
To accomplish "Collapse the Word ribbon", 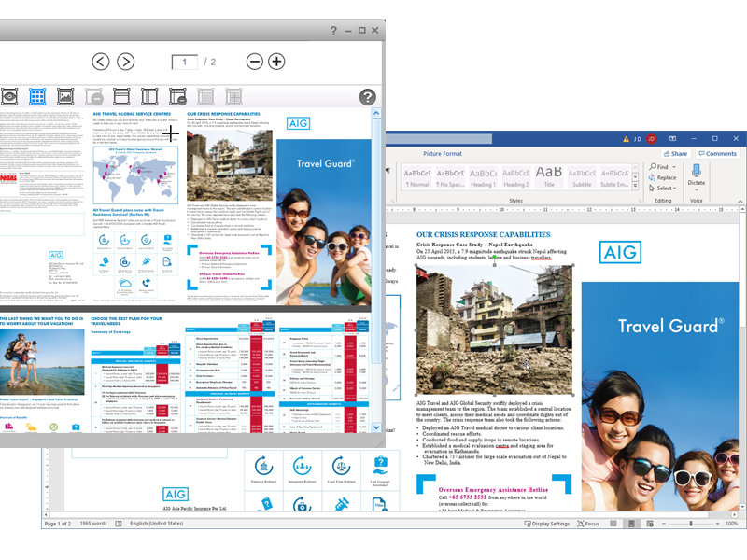I will [740, 202].
